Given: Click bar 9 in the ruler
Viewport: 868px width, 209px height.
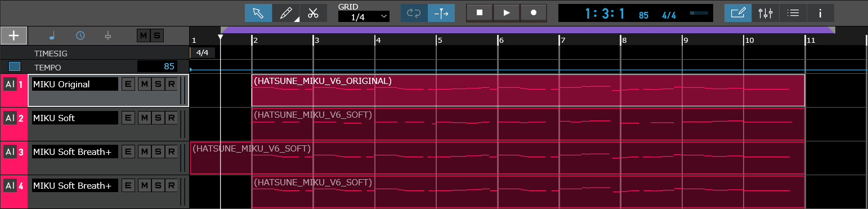Looking at the screenshot, I should tap(685, 41).
